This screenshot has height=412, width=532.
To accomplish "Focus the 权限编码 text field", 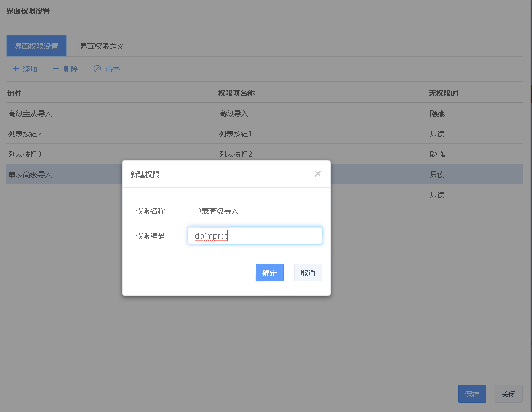I will (x=255, y=235).
